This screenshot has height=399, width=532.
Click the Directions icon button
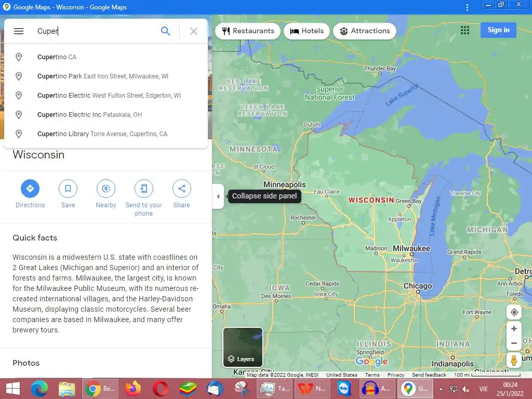[x=30, y=189]
